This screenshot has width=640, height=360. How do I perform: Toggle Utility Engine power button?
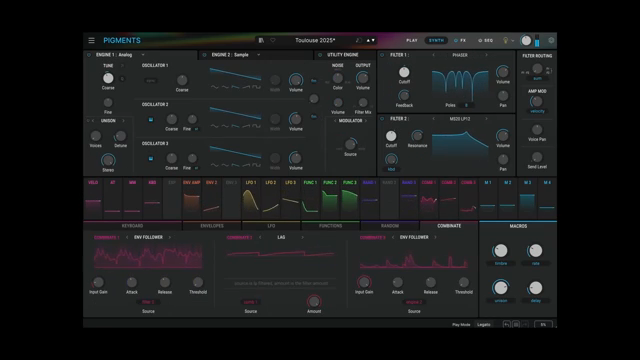click(x=320, y=55)
